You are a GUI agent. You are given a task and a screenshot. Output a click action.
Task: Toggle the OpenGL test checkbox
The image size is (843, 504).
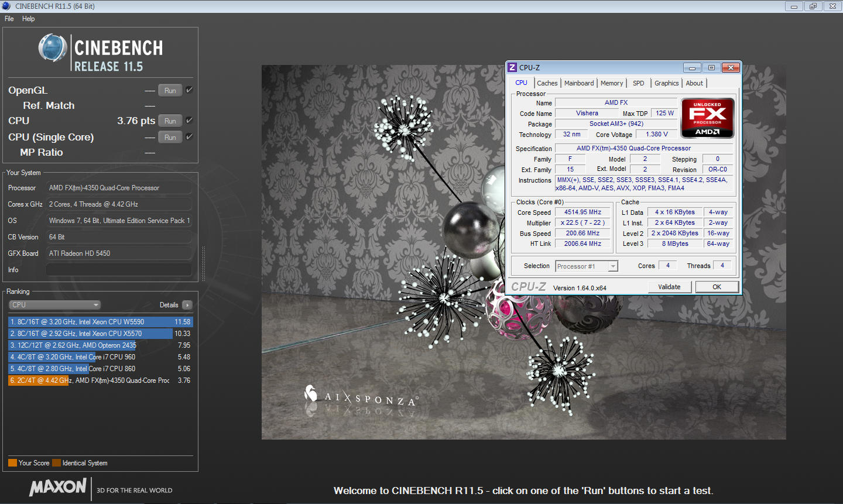[x=189, y=90]
